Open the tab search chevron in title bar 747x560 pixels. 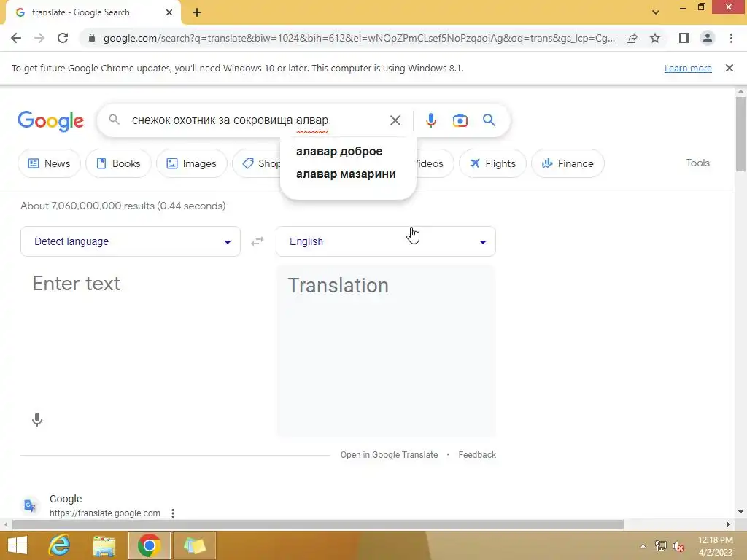tap(656, 12)
